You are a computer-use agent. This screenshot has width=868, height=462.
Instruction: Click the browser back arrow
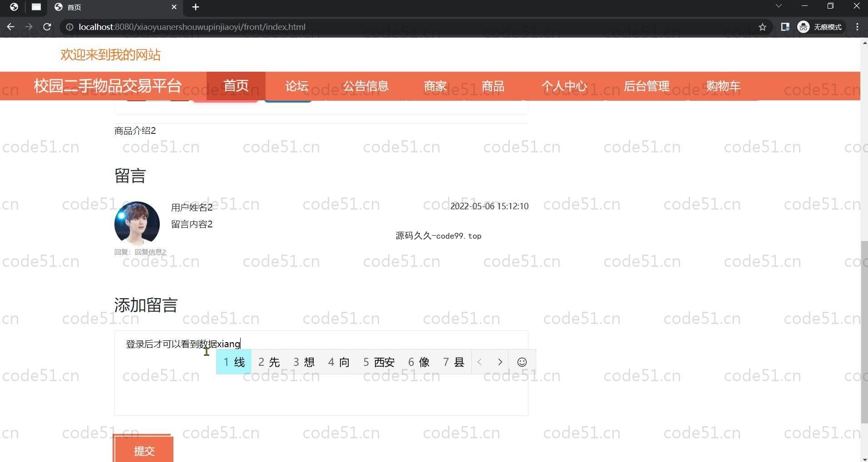[10, 27]
